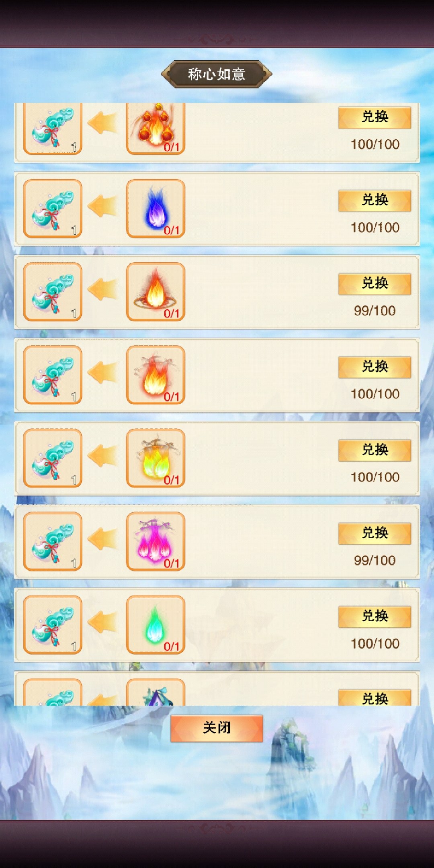Click 兑换 for green teardrop flame row
This screenshot has height=868, width=434.
click(375, 616)
